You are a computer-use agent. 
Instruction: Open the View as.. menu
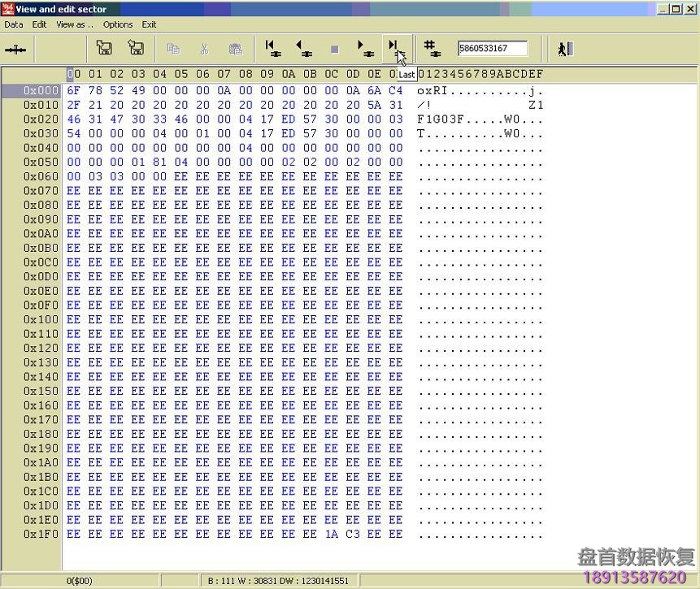click(74, 24)
